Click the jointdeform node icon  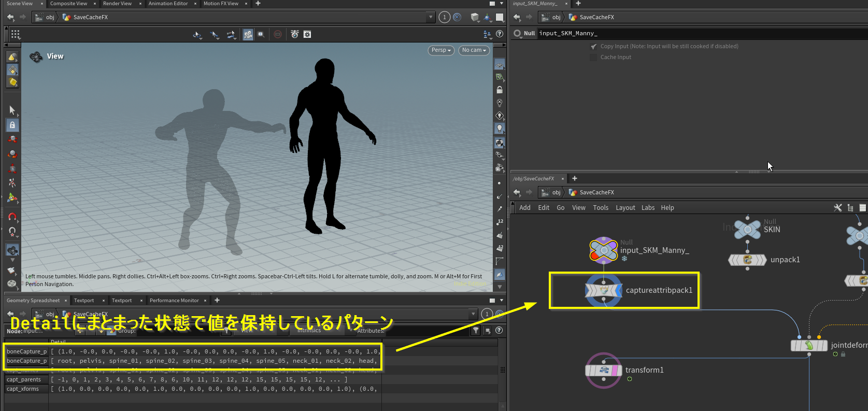click(808, 345)
